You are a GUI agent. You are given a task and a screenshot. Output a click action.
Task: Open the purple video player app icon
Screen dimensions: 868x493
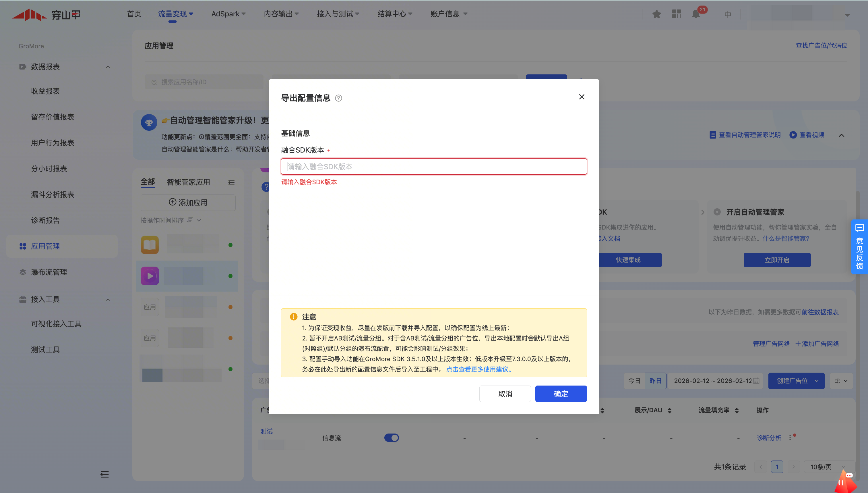pyautogui.click(x=150, y=276)
